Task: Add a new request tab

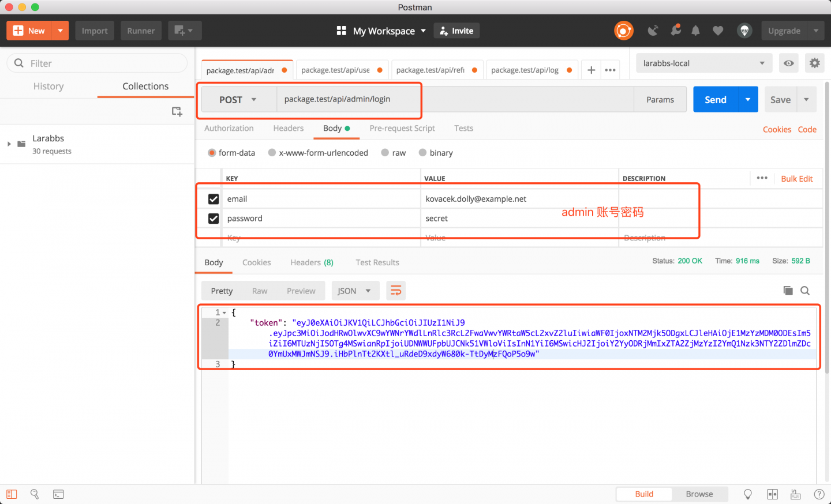Action: click(591, 70)
